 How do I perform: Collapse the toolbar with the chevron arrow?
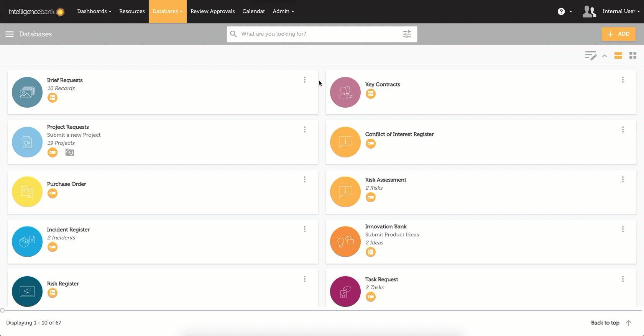tap(605, 56)
